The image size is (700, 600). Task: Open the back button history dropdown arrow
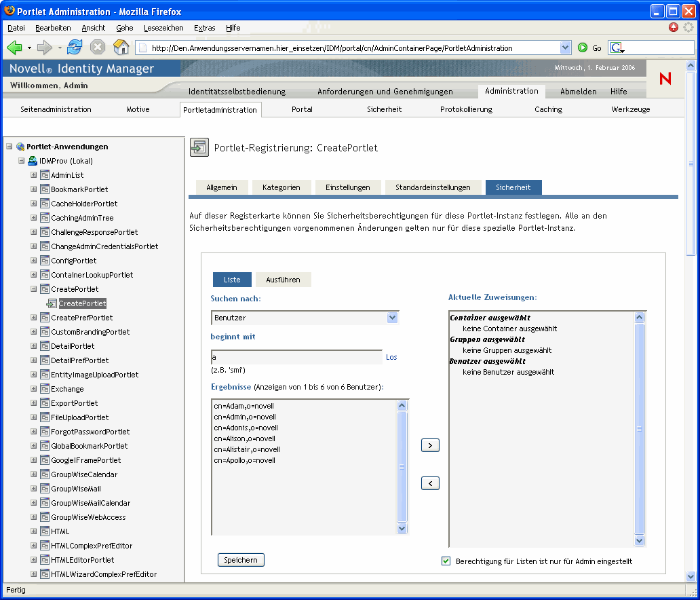click(x=29, y=48)
